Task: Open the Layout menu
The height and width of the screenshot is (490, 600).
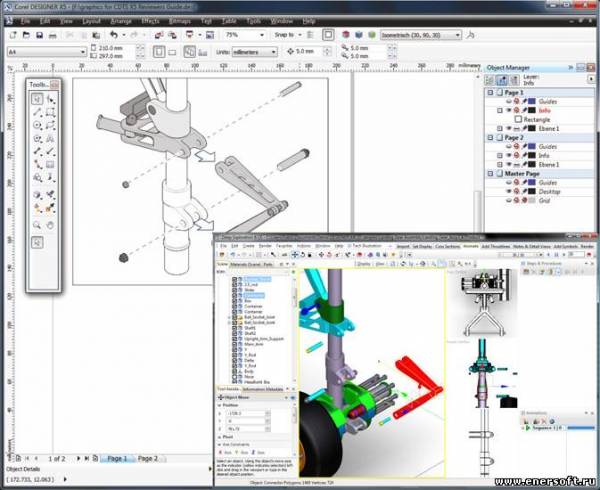Action: pos(91,21)
